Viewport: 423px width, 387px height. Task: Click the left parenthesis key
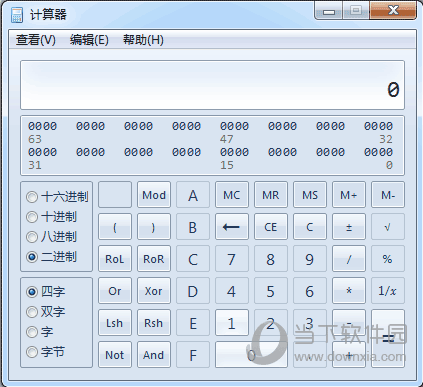pos(115,227)
